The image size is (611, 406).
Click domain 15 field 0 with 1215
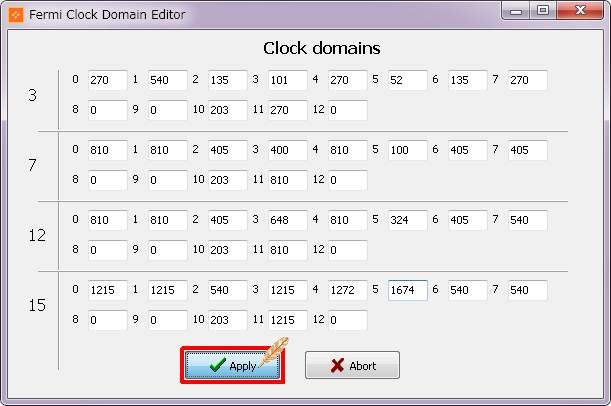[108, 290]
